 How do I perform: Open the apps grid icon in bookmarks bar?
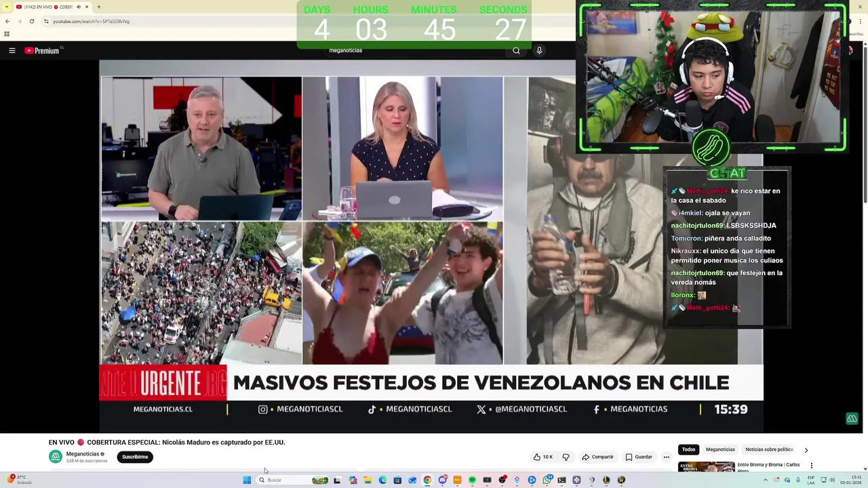tap(7, 34)
